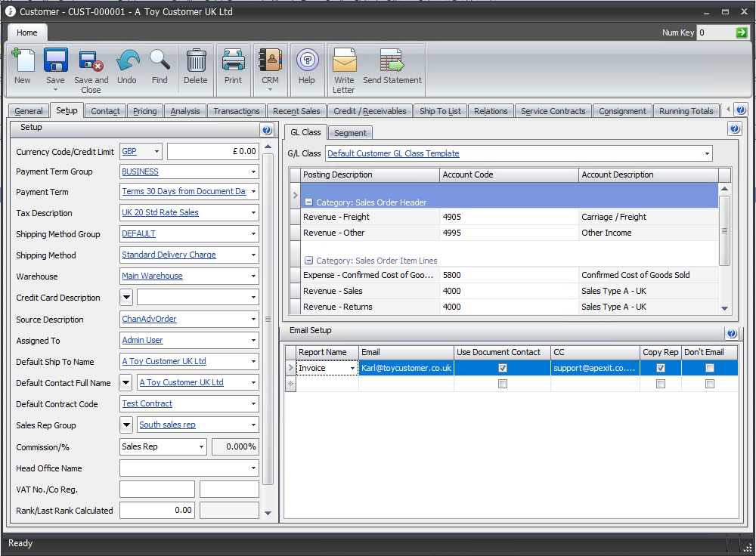Toggle Copy Rep checkbox for Invoice row
This screenshot has height=556, width=756.
pos(661,369)
